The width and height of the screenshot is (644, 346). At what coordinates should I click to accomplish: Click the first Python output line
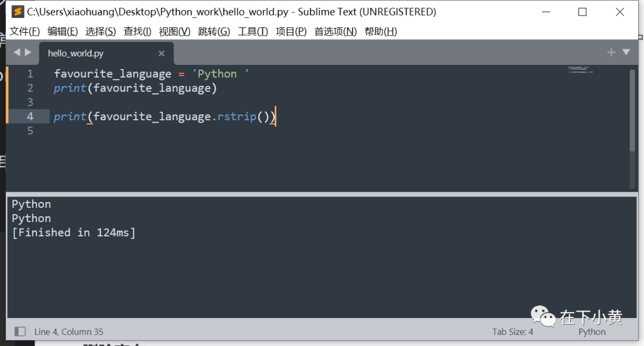[31, 204]
